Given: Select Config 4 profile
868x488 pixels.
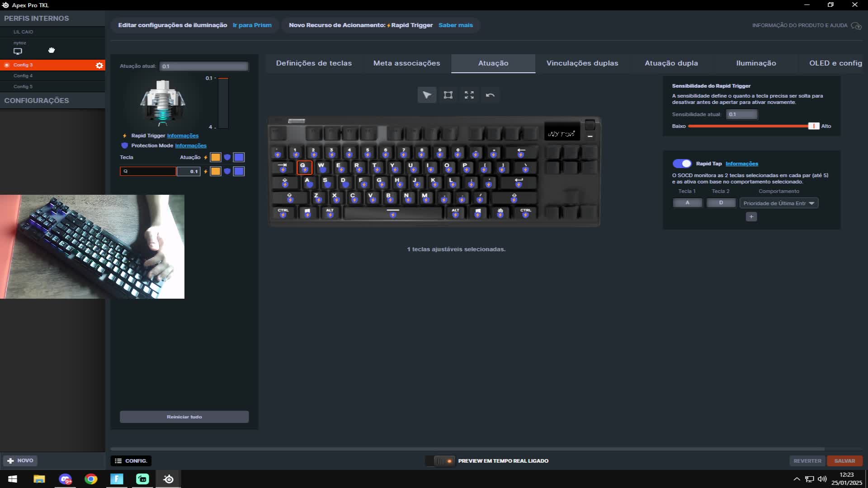Looking at the screenshot, I should pyautogui.click(x=52, y=76).
